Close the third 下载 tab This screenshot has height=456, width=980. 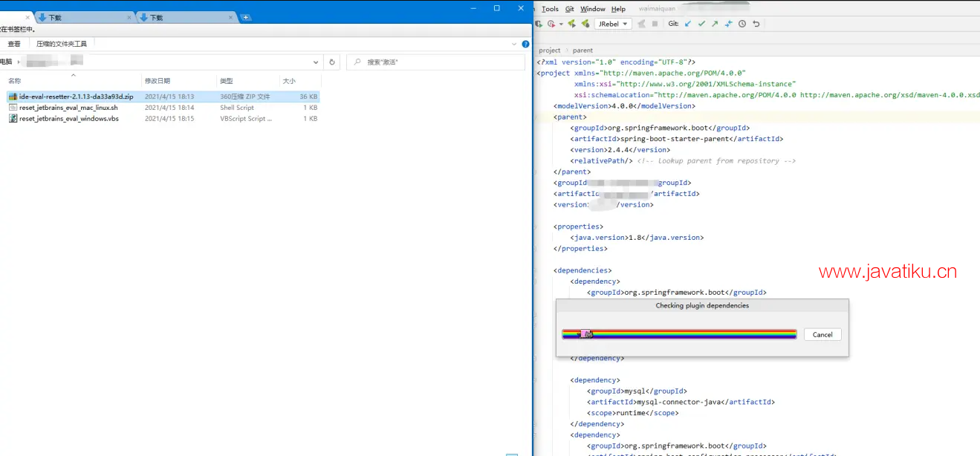click(230, 17)
